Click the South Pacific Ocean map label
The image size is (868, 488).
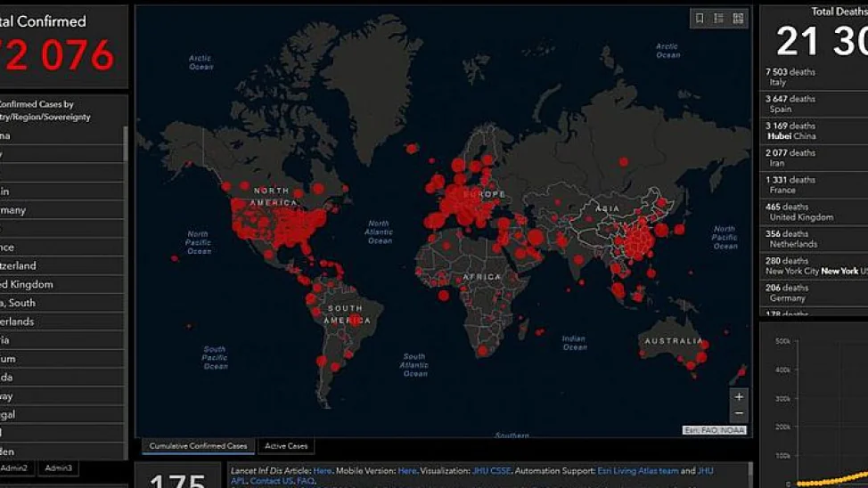tap(215, 357)
